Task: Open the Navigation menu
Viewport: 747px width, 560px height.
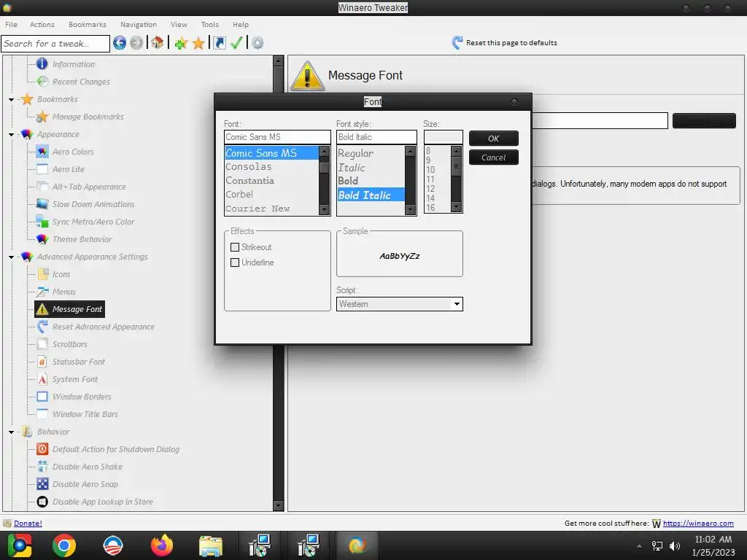Action: [x=138, y=24]
